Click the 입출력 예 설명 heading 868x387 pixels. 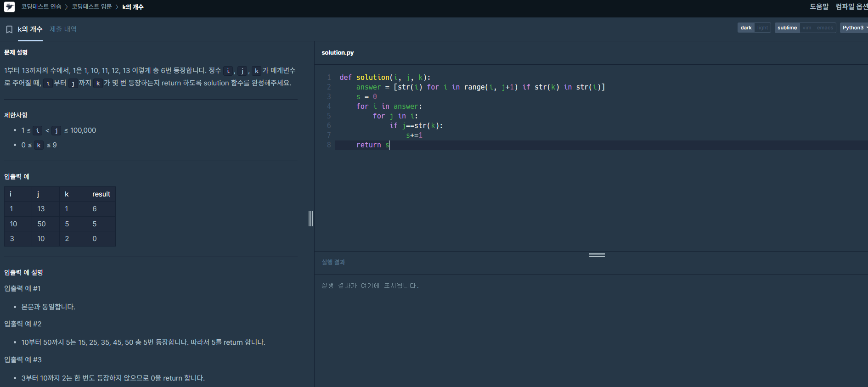[x=23, y=272]
